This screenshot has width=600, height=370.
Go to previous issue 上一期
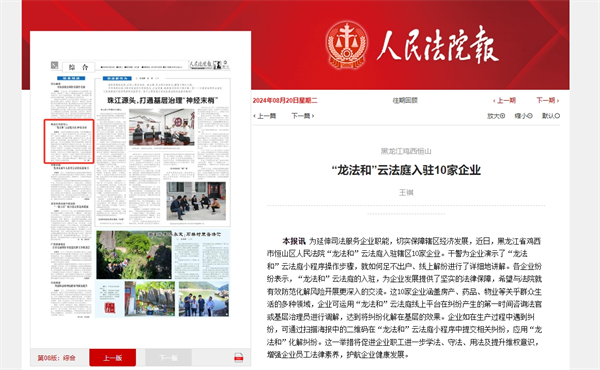coord(504,101)
